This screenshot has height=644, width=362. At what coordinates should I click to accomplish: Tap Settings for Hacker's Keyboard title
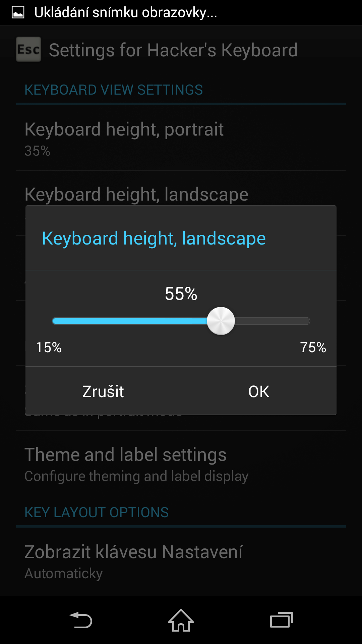click(x=173, y=50)
